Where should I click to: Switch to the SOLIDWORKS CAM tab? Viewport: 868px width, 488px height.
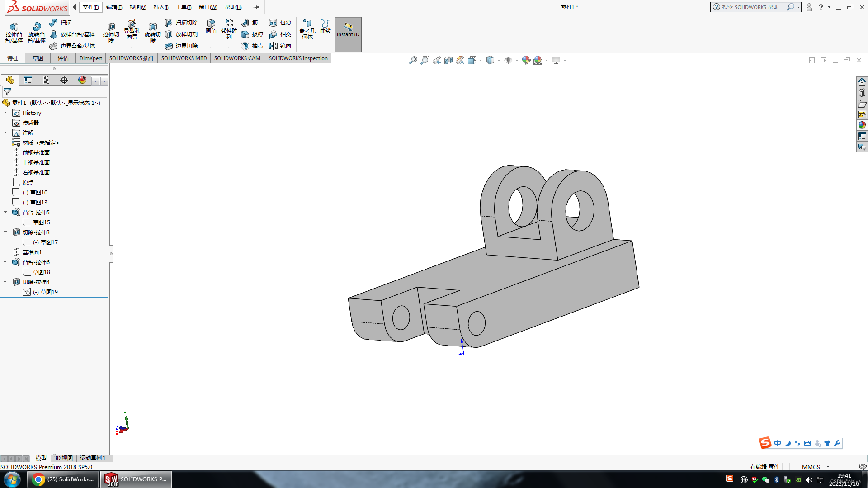[x=237, y=58]
